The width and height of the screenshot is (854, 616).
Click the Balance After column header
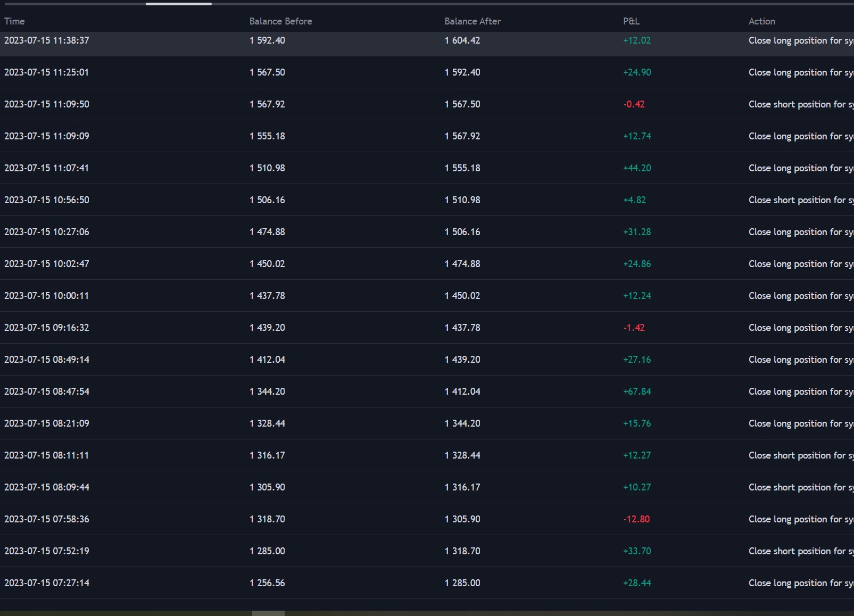coord(472,21)
